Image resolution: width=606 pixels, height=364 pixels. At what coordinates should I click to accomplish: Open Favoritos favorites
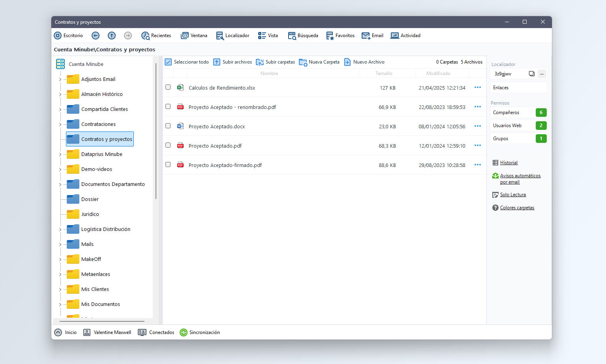(x=340, y=36)
